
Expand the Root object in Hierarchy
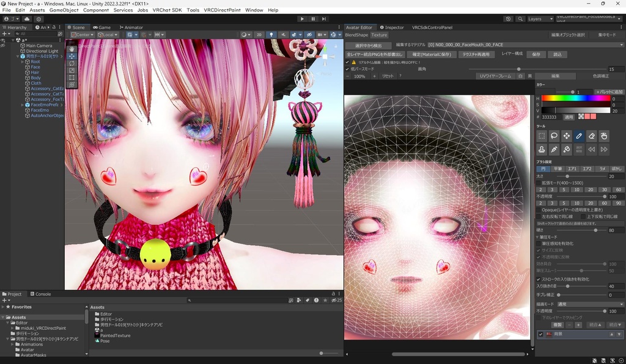pyautogui.click(x=23, y=62)
